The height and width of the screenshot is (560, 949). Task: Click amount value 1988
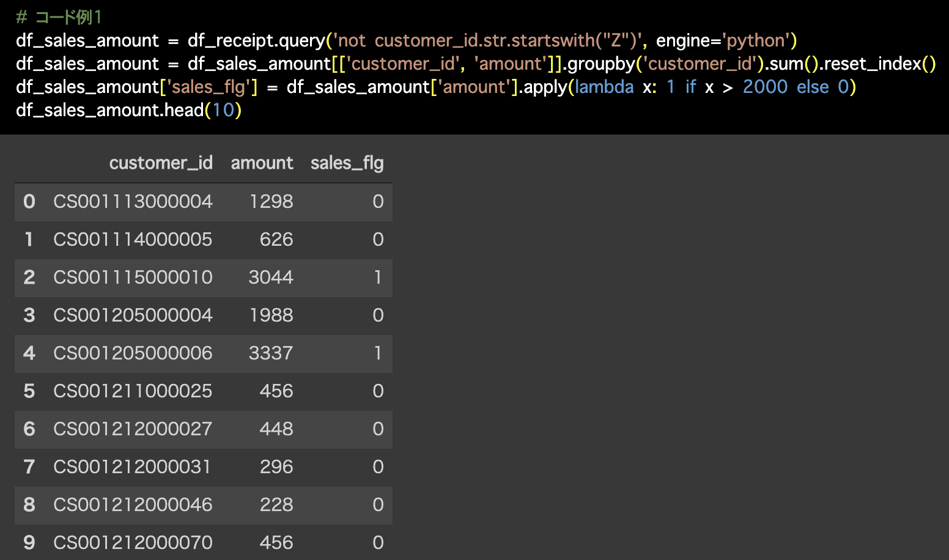click(271, 315)
